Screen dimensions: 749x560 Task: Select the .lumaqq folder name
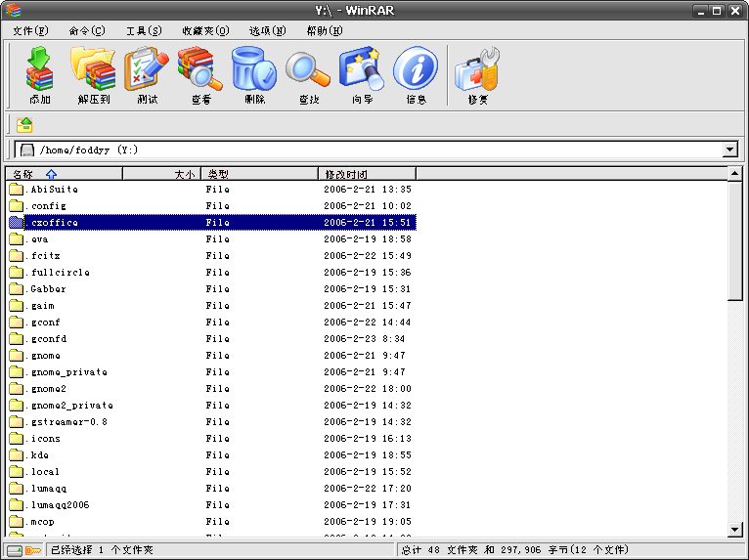coord(46,489)
